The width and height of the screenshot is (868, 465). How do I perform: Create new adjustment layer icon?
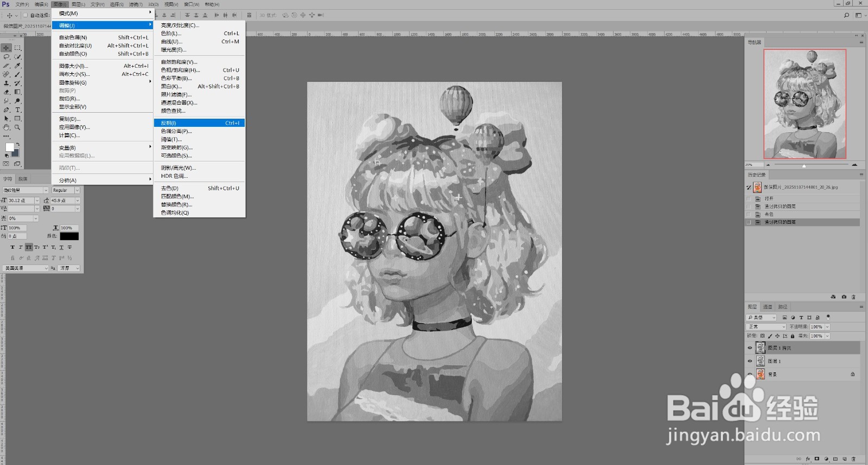pyautogui.click(x=826, y=459)
